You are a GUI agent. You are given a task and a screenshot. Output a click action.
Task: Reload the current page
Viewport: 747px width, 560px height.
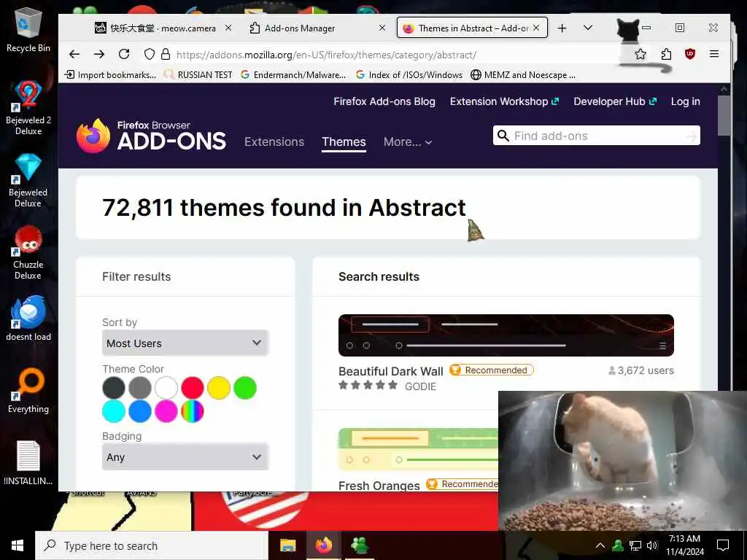pos(124,54)
